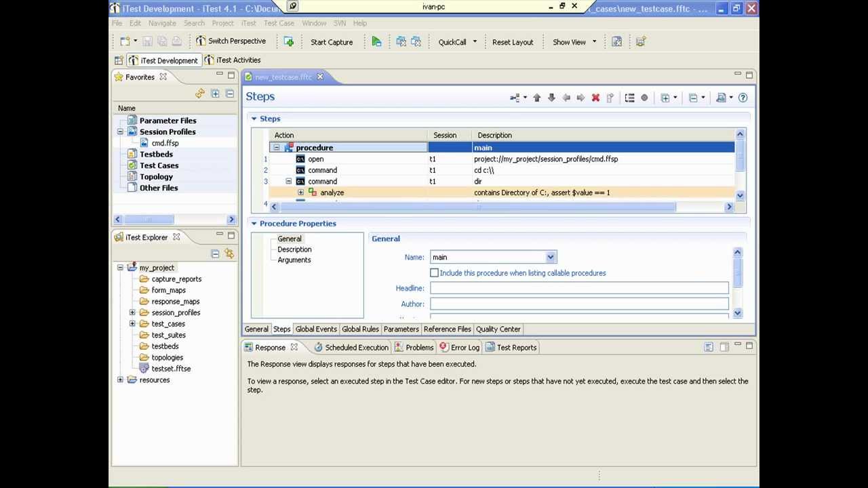
Task: Select testset.fftse file in iTest Explorer
Action: point(171,369)
